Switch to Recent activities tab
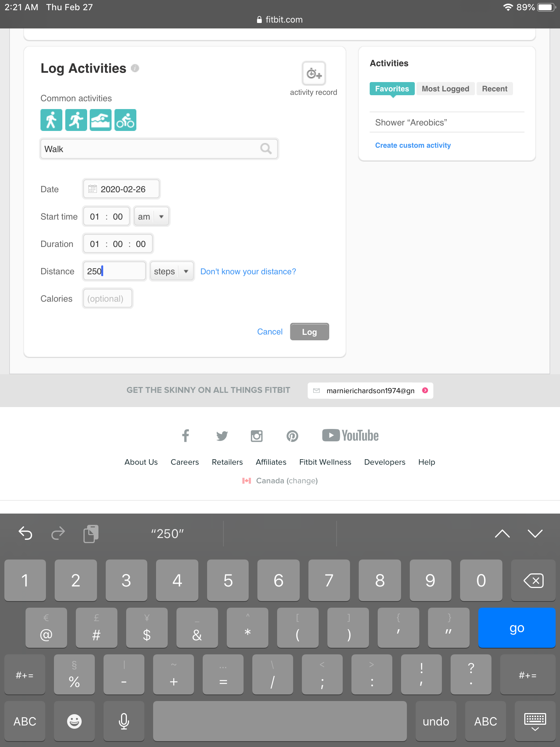 (494, 89)
